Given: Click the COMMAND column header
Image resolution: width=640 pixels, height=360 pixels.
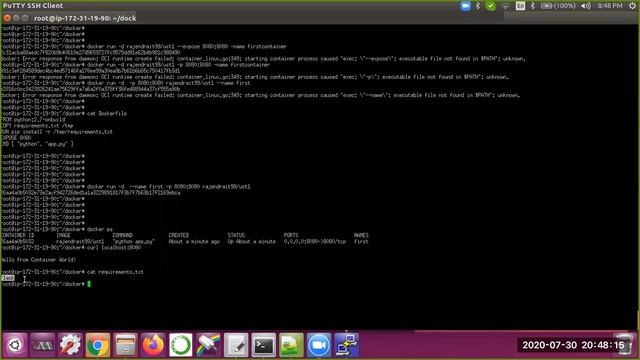Looking at the screenshot, I should 122,236.
